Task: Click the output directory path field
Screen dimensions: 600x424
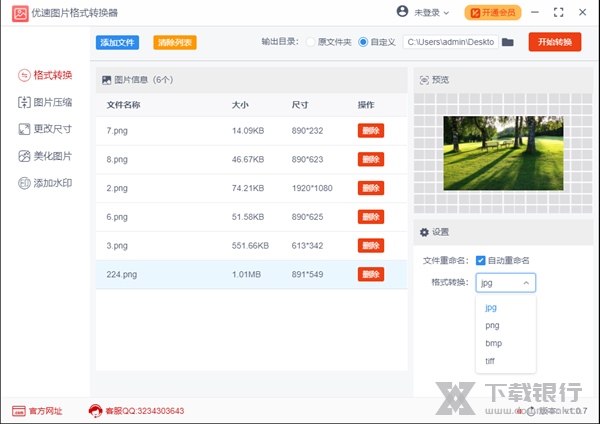Action: (450, 42)
